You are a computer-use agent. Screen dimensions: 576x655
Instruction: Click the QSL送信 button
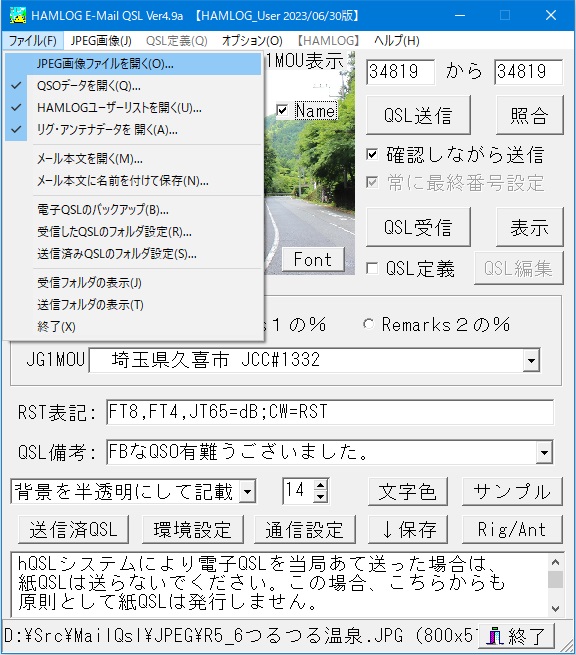point(418,115)
